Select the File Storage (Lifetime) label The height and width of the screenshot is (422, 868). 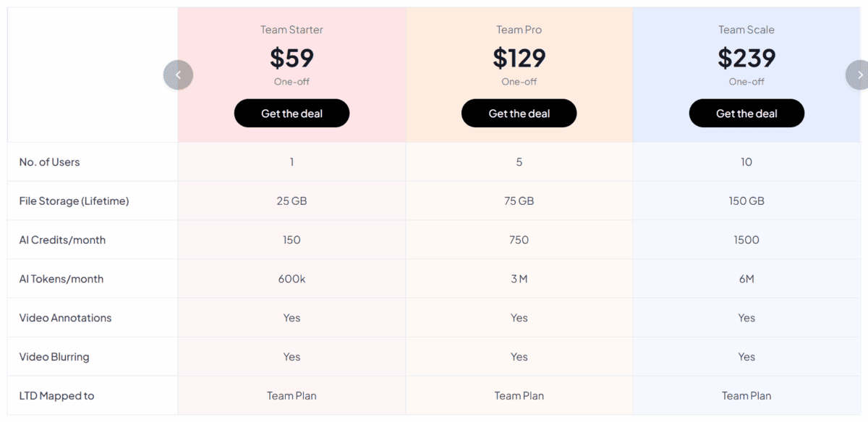(74, 201)
